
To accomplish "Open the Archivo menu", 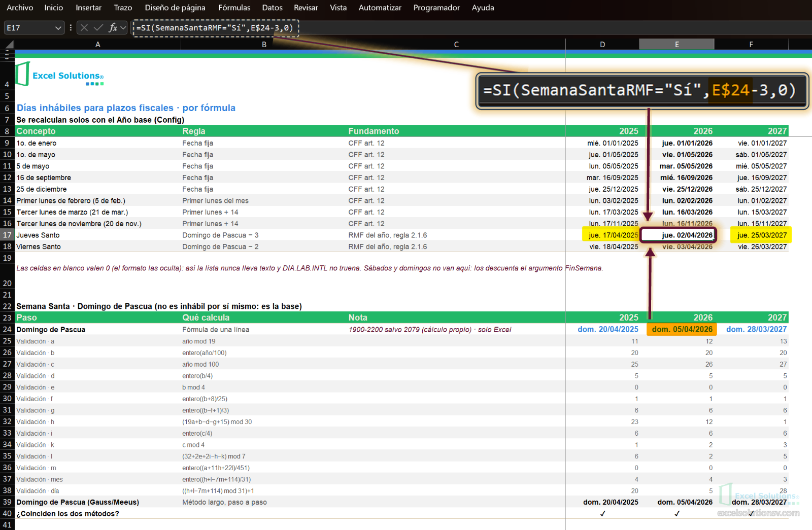I will point(20,8).
